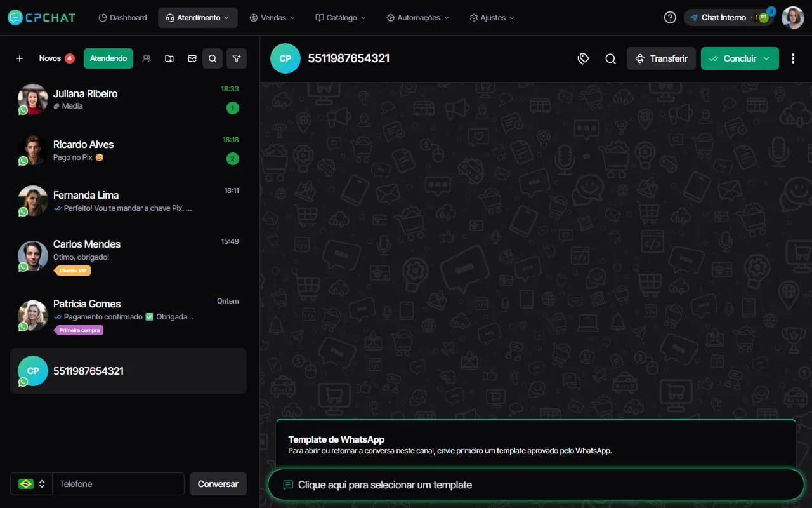The height and width of the screenshot is (508, 812).
Task: Select the Atendendo tab
Action: [108, 58]
